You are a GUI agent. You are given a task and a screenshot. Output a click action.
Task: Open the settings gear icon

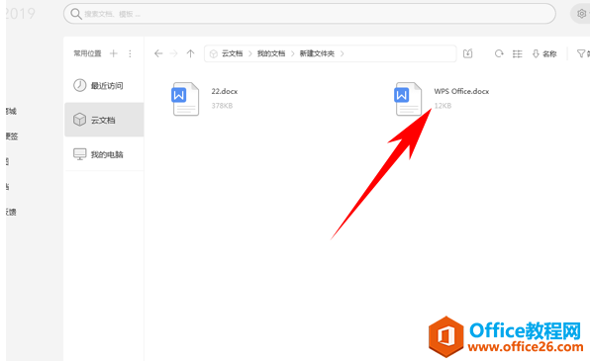coord(581,14)
